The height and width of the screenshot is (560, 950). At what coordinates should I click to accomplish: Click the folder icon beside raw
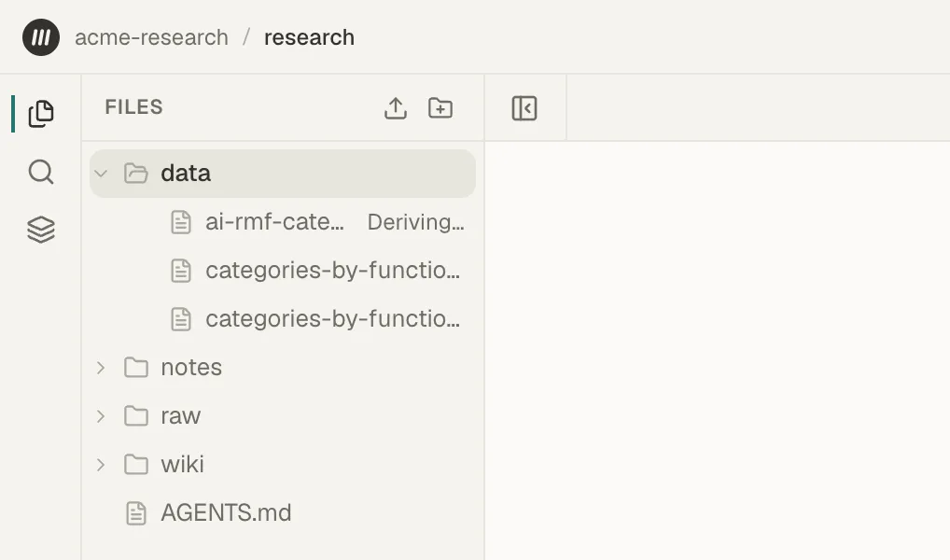(x=135, y=415)
